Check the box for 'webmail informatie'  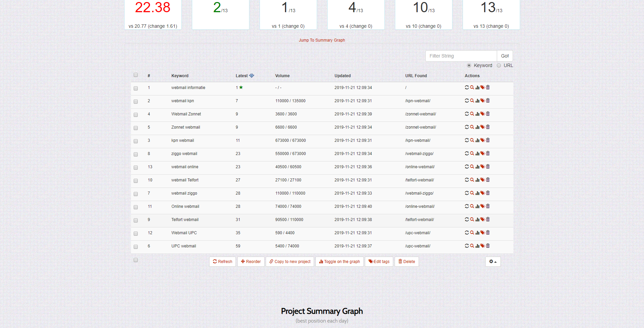pyautogui.click(x=136, y=88)
